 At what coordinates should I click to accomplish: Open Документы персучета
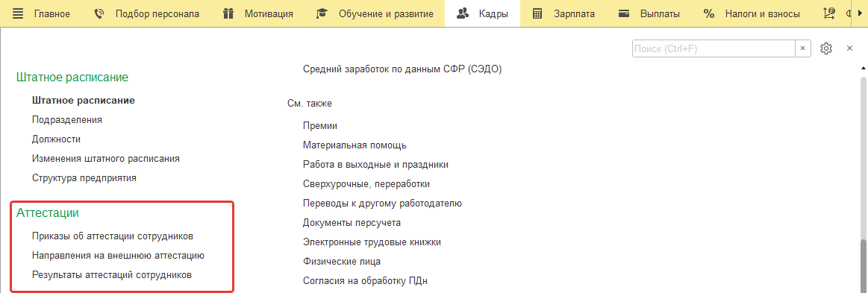352,223
